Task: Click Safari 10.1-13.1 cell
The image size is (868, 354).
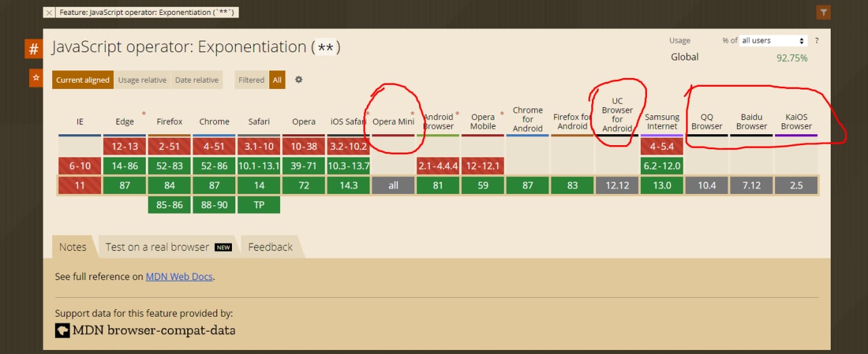Action: click(259, 166)
